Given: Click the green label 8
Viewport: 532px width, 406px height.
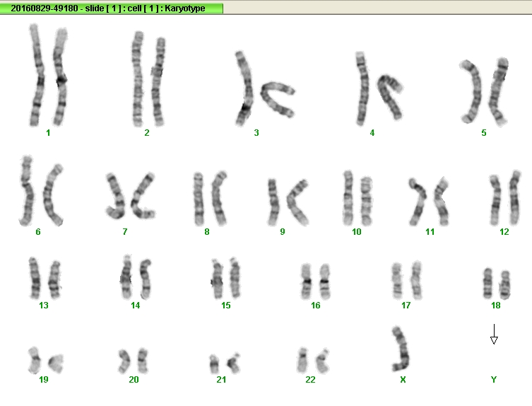Looking at the screenshot, I should click(207, 232).
